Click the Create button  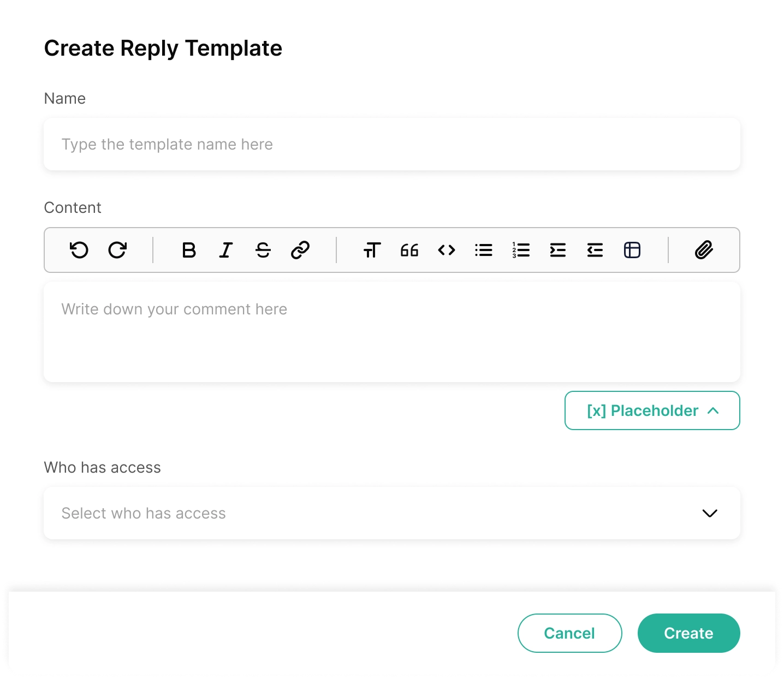pos(688,633)
